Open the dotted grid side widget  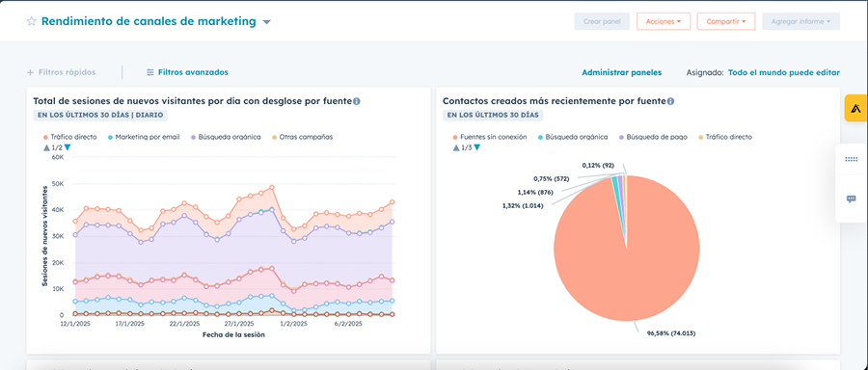pyautogui.click(x=852, y=159)
